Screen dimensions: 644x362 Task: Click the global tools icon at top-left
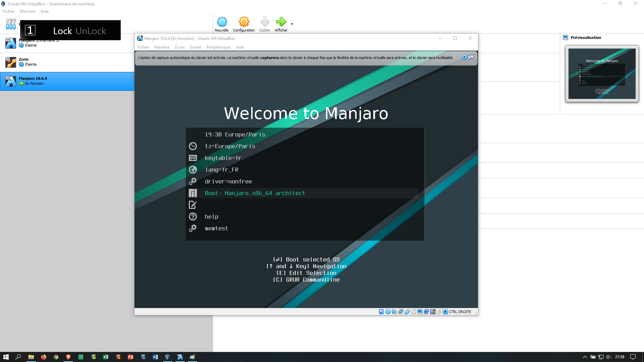pyautogui.click(x=11, y=24)
